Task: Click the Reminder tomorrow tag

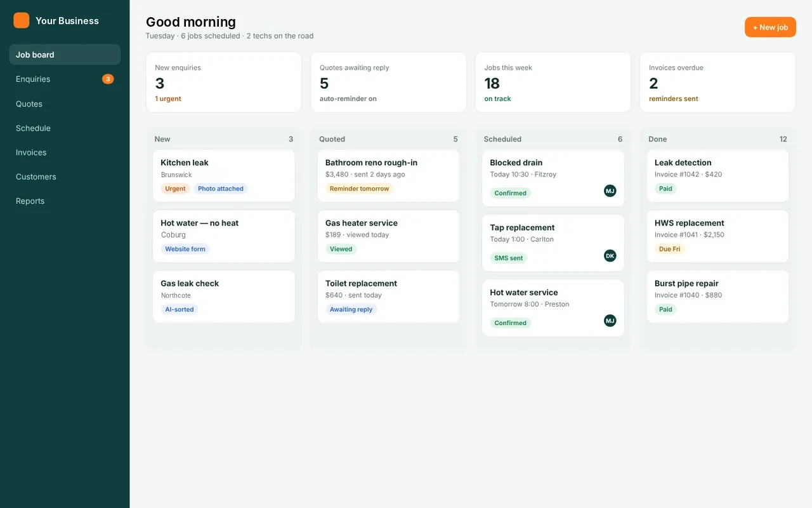Action: pos(359,189)
